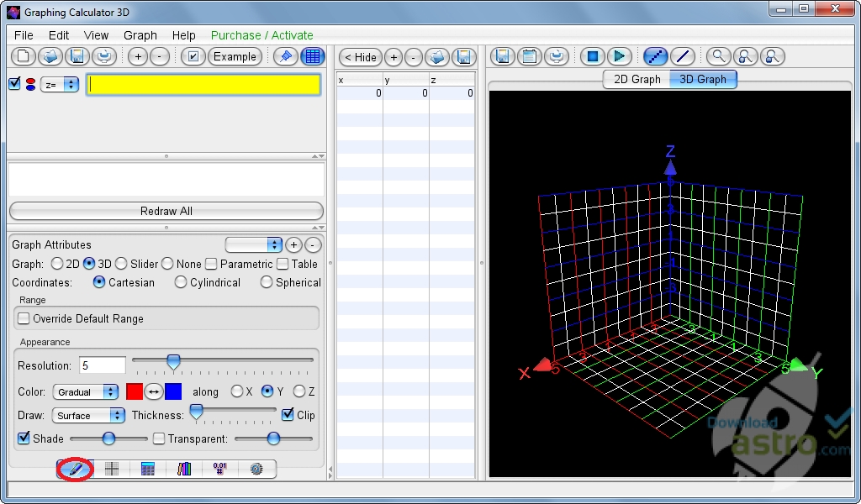Image resolution: width=861 pixels, height=504 pixels.
Task: Set color gradient along X axis
Action: pyautogui.click(x=236, y=391)
